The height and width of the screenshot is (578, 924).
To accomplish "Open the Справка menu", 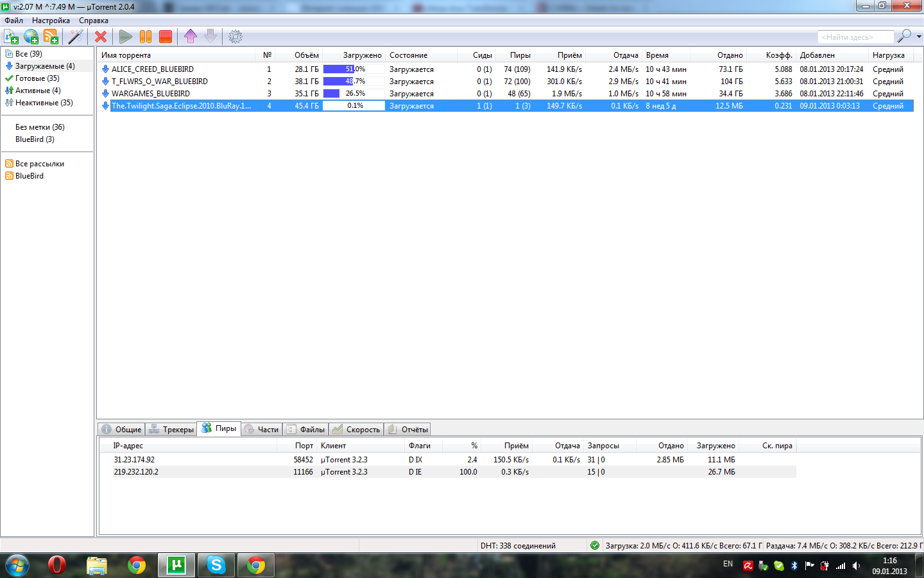I will (94, 21).
